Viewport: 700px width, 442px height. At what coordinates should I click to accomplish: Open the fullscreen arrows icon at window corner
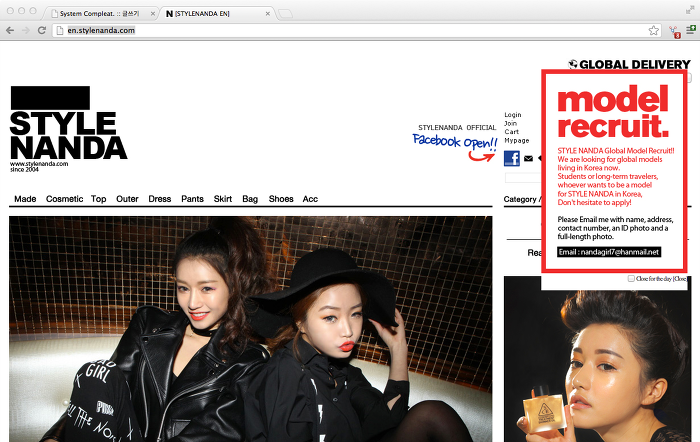690,10
